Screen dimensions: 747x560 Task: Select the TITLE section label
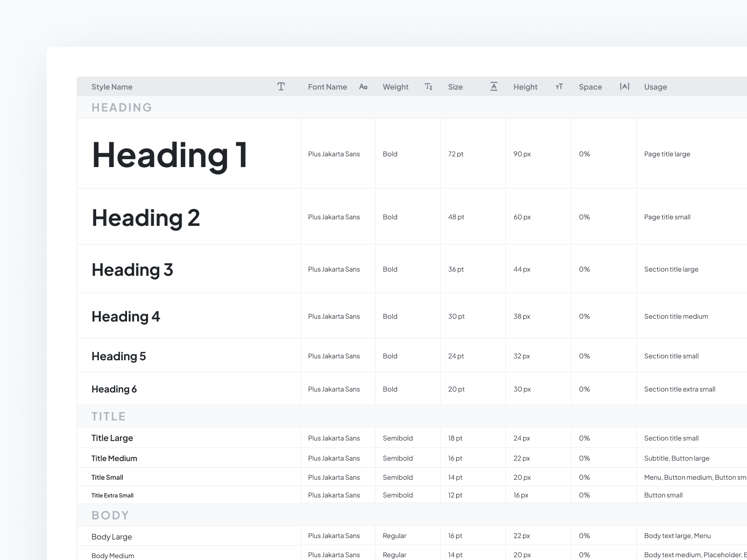[x=109, y=416]
